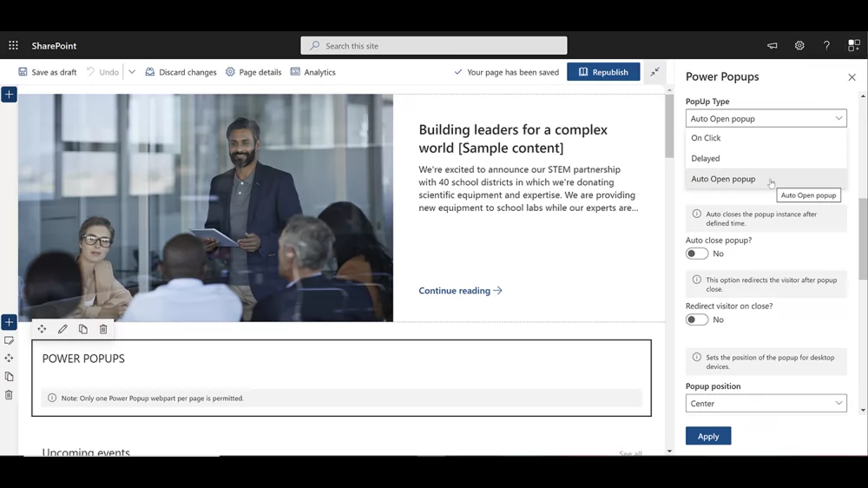The width and height of the screenshot is (868, 488).
Task: Open the megaphone announcements icon
Action: pyautogui.click(x=773, y=45)
